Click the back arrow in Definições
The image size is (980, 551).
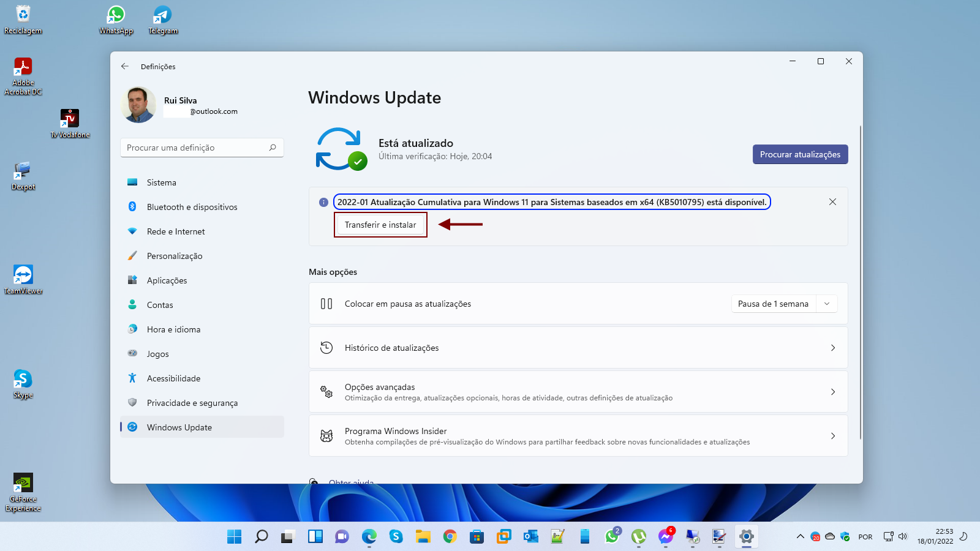[125, 66]
